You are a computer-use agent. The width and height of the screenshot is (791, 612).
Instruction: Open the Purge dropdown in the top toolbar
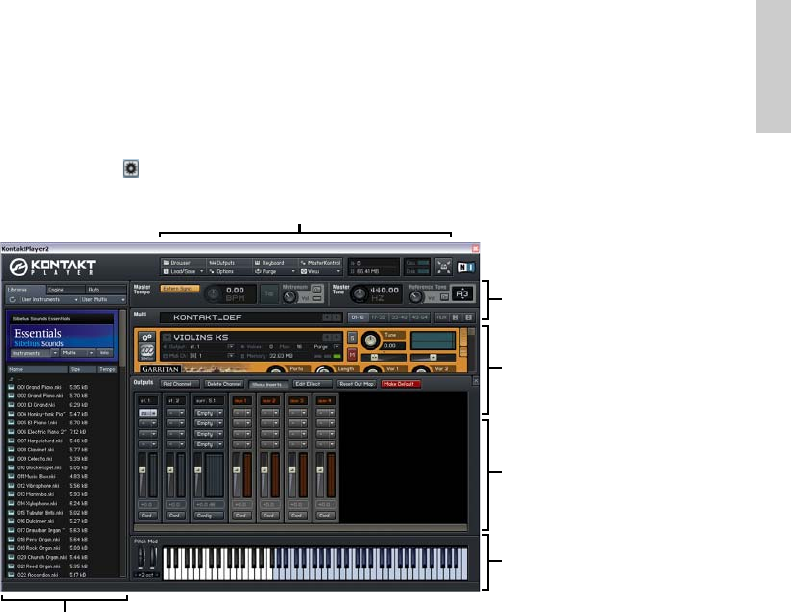[275, 271]
